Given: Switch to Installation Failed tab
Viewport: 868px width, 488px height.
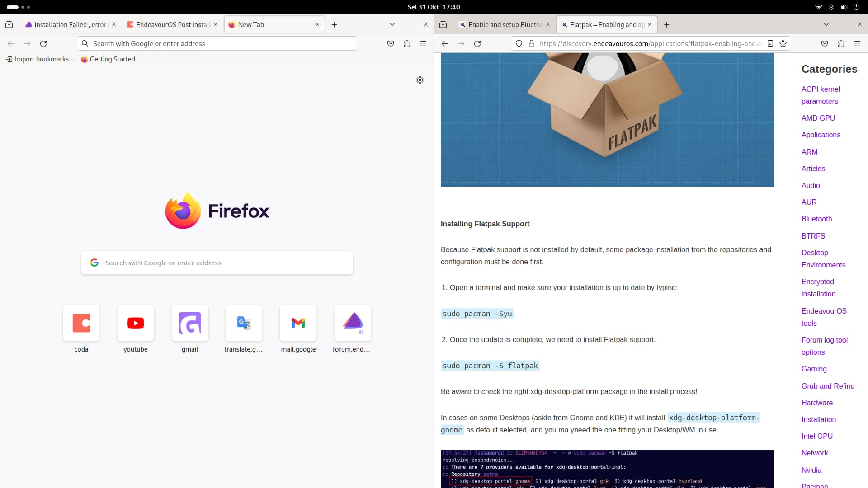Looking at the screenshot, I should pos(66,24).
